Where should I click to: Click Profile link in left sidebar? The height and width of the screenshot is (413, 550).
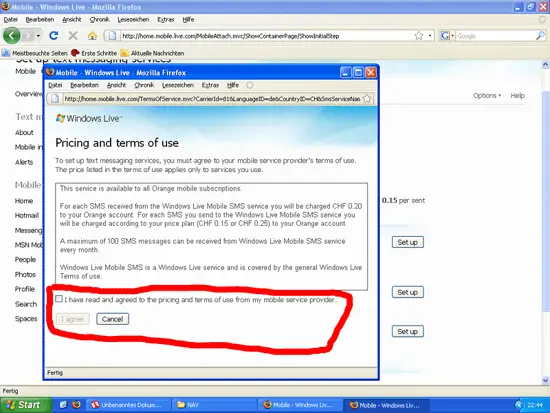click(25, 289)
